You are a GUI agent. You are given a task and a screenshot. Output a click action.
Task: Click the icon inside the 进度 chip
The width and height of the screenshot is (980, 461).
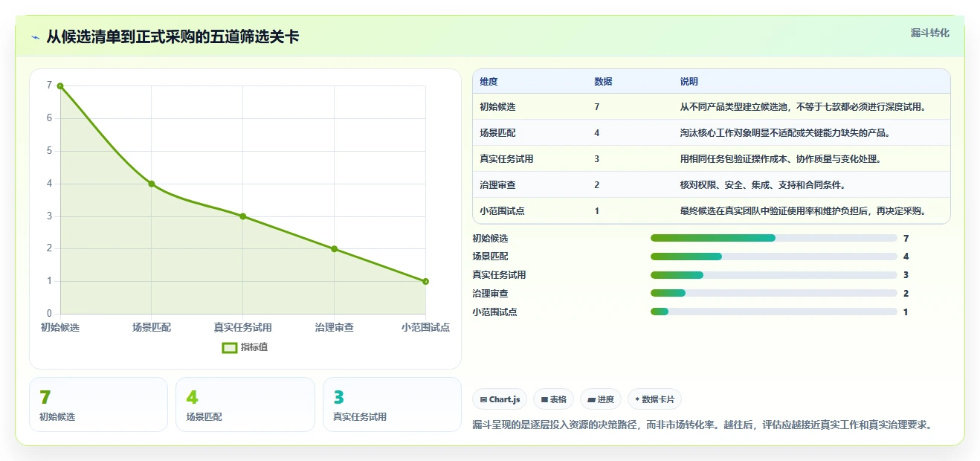click(591, 399)
